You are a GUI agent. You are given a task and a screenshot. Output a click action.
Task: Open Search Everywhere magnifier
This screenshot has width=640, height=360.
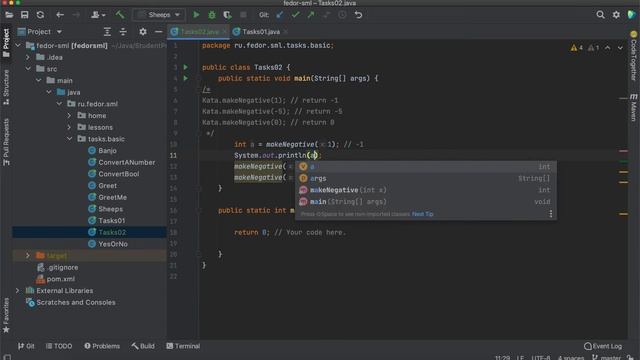(600, 15)
